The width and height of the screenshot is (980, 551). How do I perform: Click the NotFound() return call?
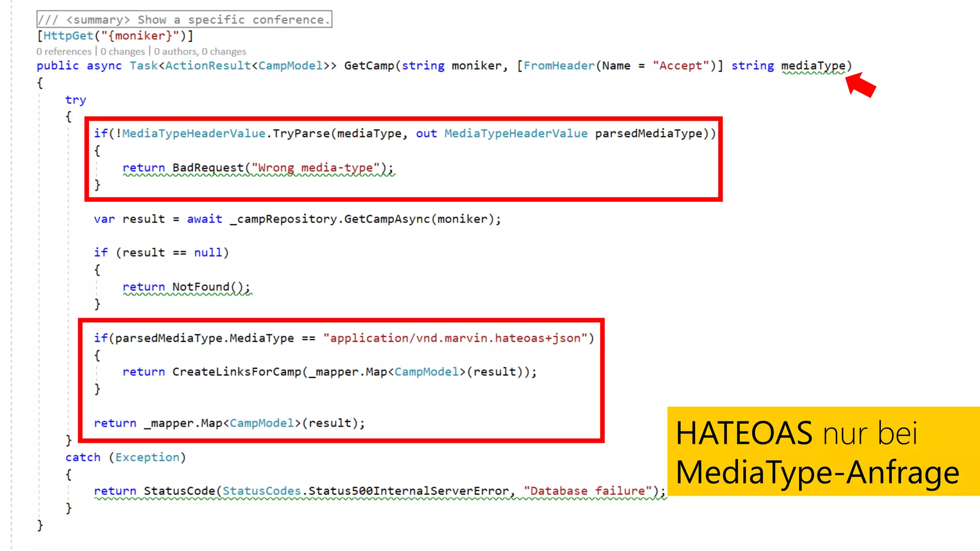[x=187, y=287]
